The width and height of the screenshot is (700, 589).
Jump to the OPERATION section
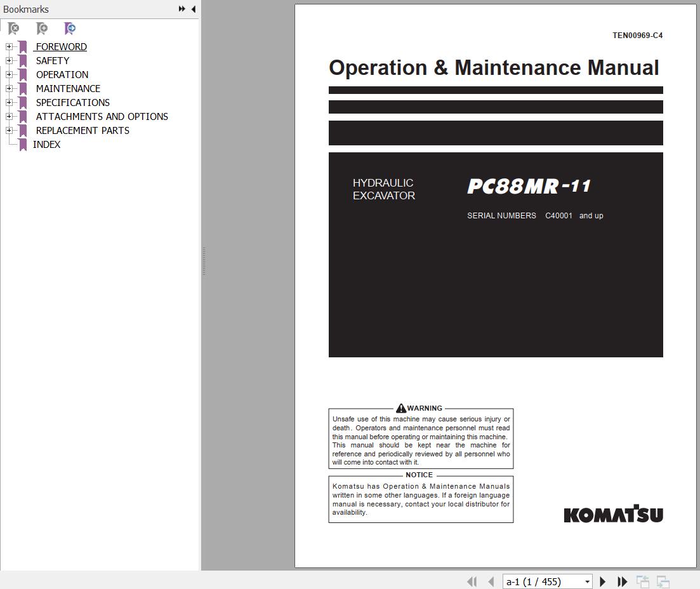click(x=62, y=74)
